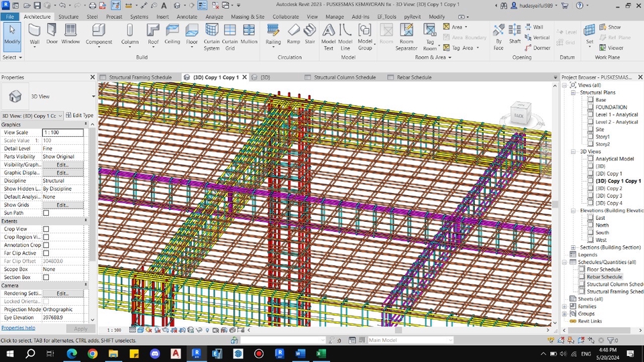Select the Mullion tool
Screen dimensions: 644x362
pyautogui.click(x=248, y=34)
